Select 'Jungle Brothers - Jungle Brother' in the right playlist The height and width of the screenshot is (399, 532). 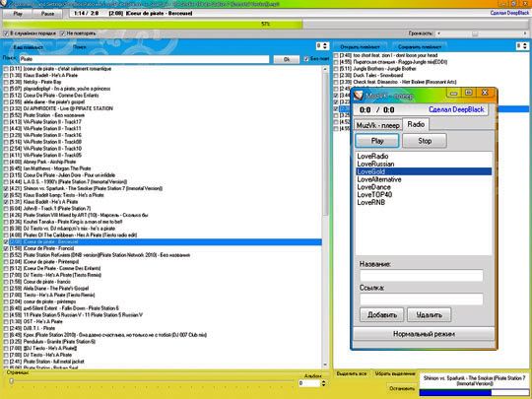click(431, 69)
